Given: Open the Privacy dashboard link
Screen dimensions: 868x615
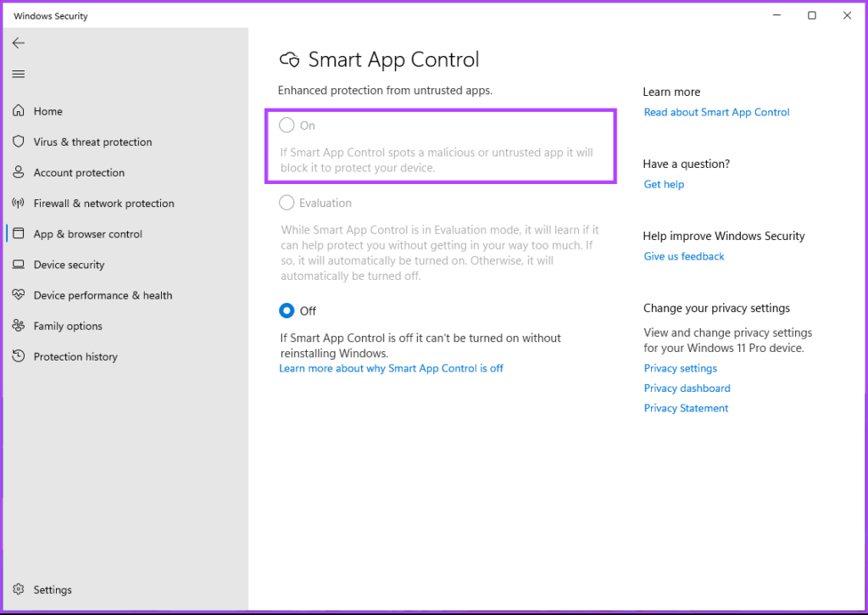Looking at the screenshot, I should (687, 389).
